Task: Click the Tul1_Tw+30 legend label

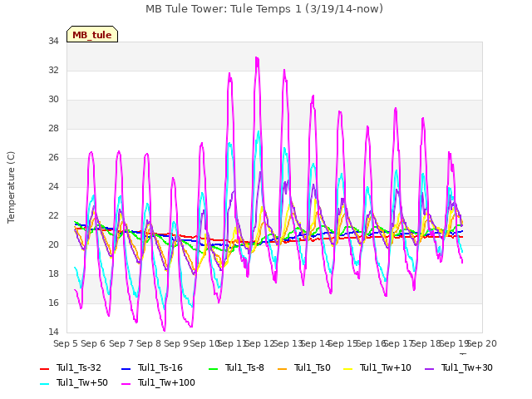Action: (x=466, y=367)
